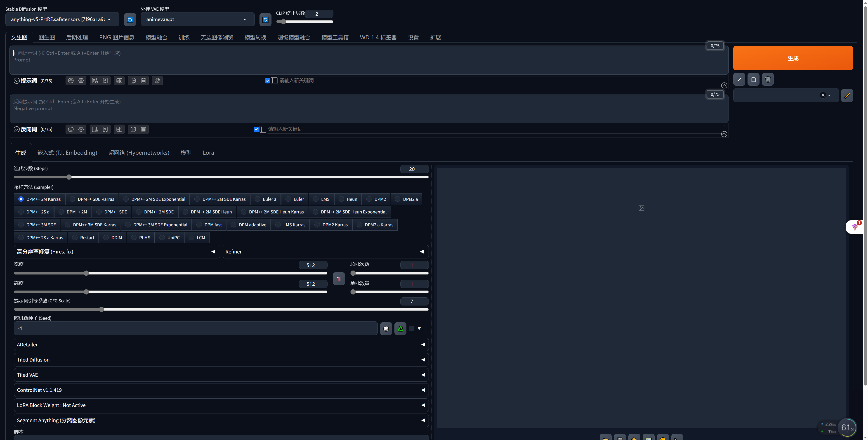Open the gear settings icon in the 提示词 toolbar
Screen dimensions: 868x440
[x=81, y=80]
